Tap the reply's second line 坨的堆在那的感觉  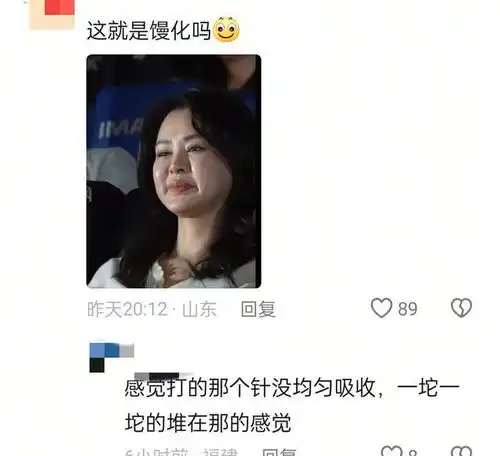[x=208, y=423]
